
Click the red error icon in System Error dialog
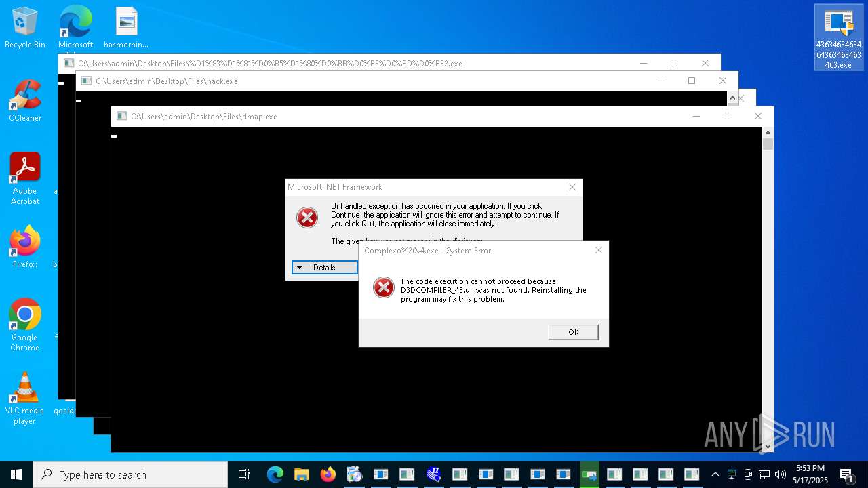pos(384,287)
